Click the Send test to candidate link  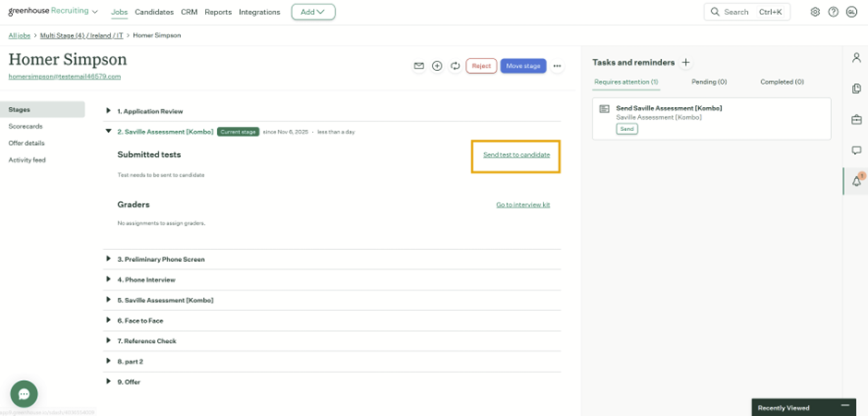pos(516,155)
